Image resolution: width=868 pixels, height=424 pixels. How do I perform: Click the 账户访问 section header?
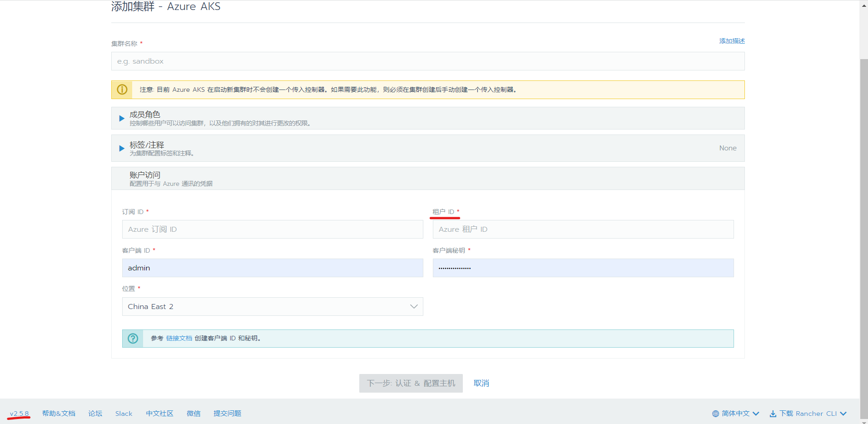(428, 179)
